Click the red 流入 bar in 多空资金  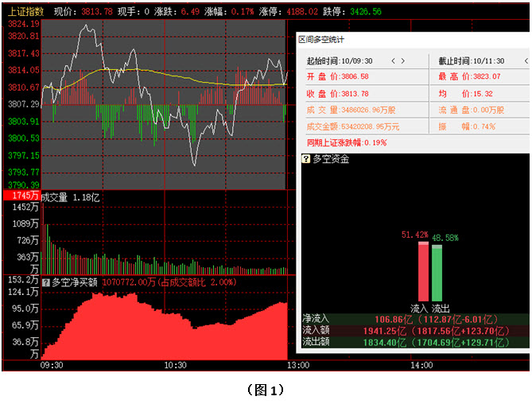pos(423,271)
